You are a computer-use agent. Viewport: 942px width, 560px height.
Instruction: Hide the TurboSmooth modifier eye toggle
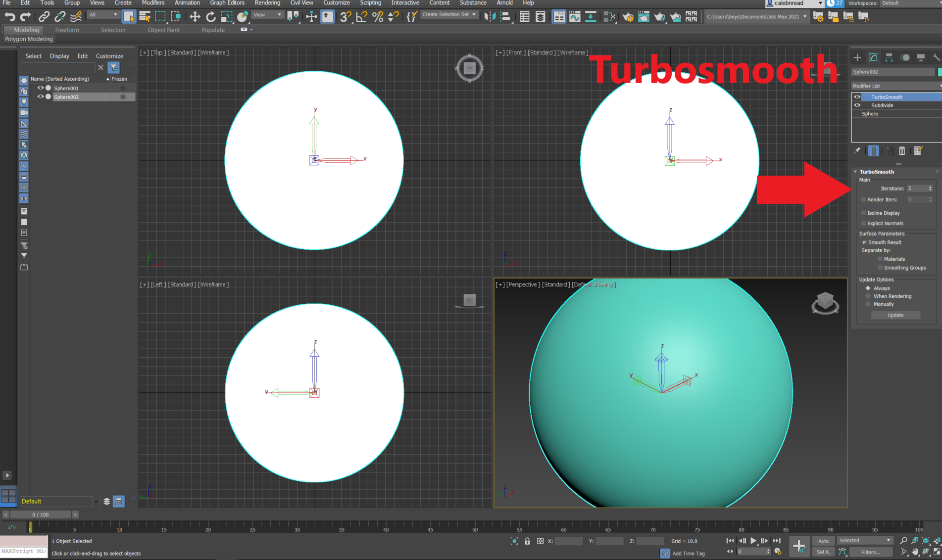(857, 97)
